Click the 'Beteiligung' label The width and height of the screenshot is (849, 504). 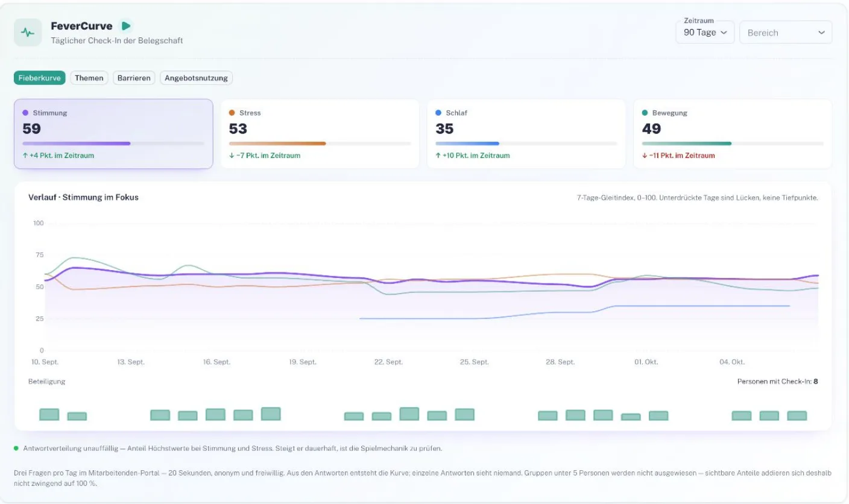[46, 382]
